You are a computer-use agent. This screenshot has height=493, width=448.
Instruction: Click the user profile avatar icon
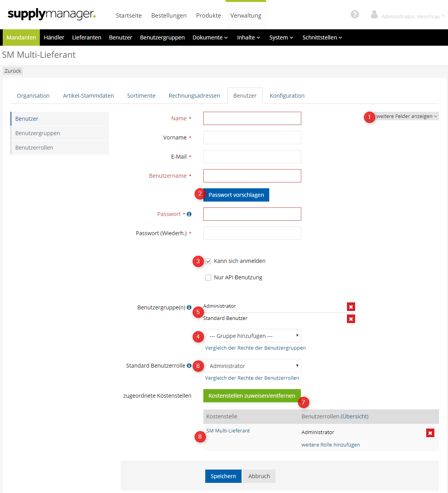tap(374, 14)
